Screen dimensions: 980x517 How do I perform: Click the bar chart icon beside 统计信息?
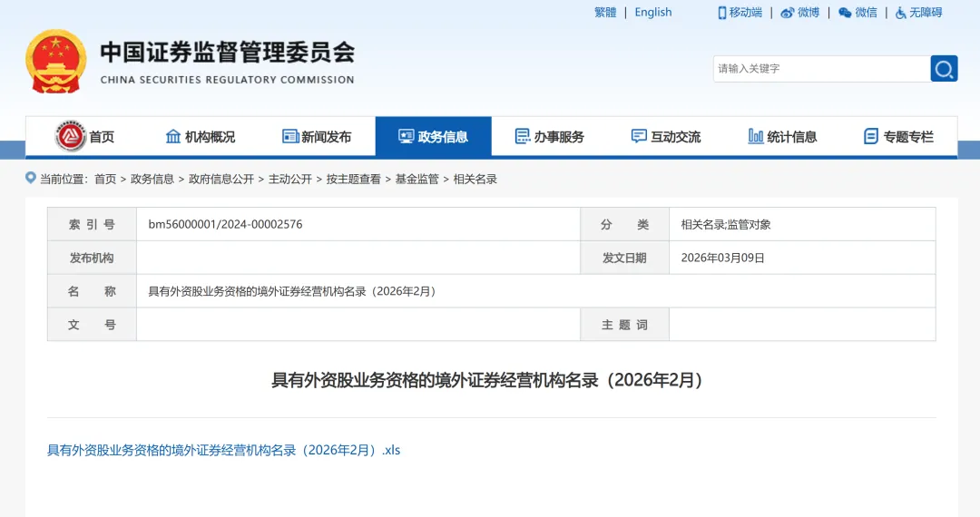756,136
